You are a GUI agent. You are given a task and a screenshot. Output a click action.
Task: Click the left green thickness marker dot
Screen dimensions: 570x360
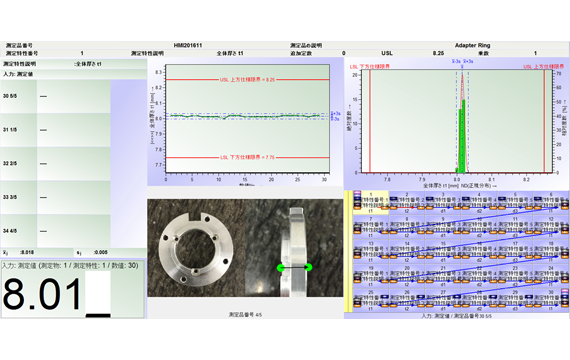(281, 268)
